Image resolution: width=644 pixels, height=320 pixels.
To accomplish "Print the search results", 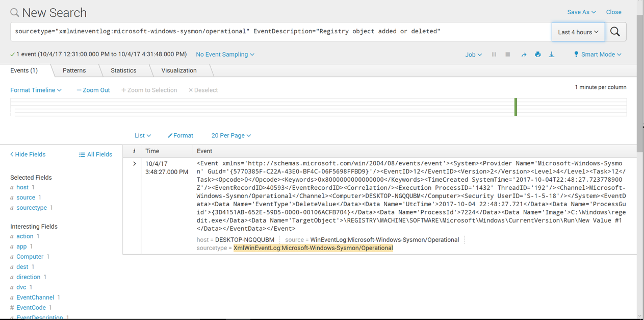I will point(537,54).
